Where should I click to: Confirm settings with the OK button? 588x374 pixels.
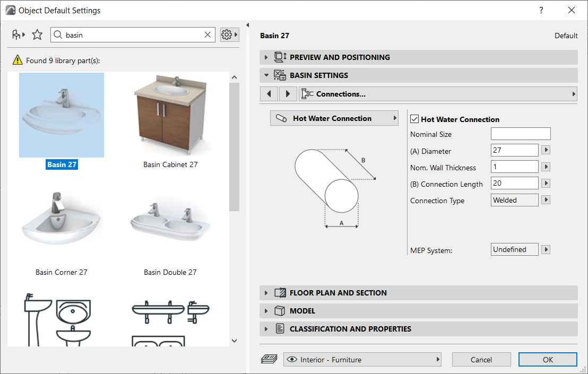[548, 359]
